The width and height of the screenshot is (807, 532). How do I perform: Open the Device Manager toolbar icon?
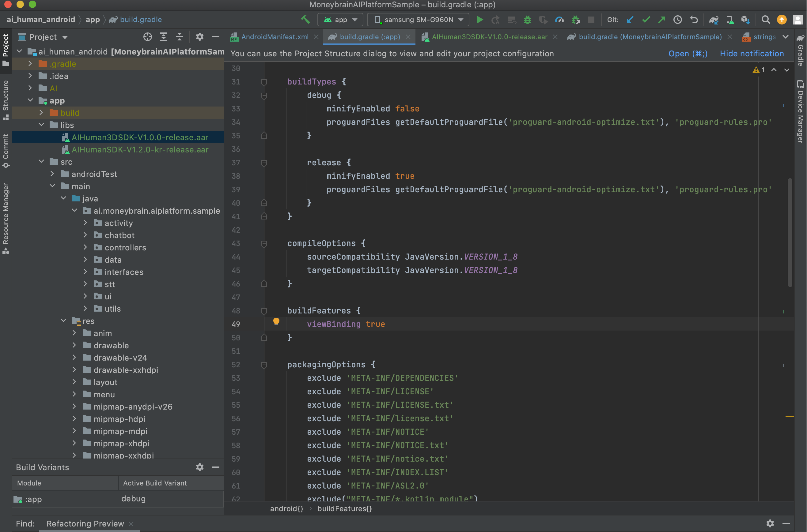point(729,20)
